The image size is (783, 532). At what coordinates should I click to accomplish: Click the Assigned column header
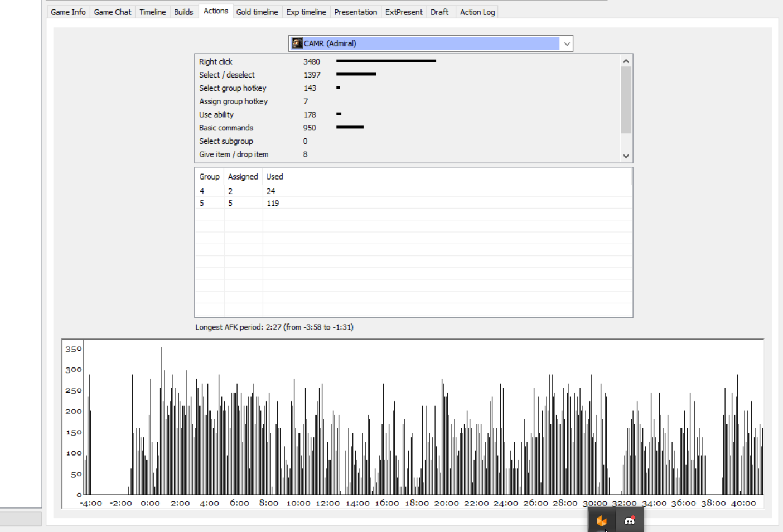pyautogui.click(x=243, y=176)
